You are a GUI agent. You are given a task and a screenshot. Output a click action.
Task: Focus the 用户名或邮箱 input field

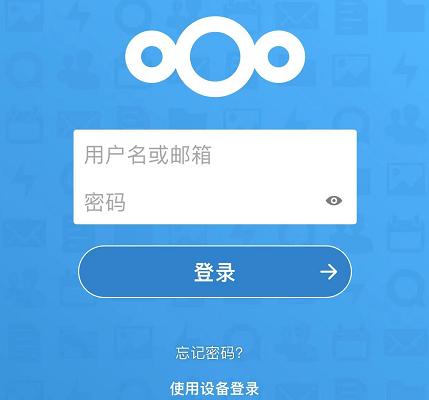[215, 154]
